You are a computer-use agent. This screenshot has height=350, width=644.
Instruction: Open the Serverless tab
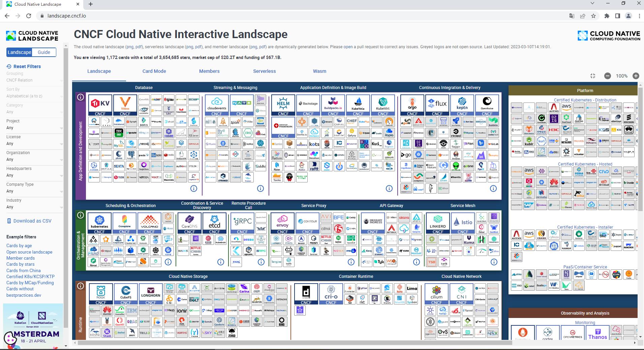(x=265, y=71)
